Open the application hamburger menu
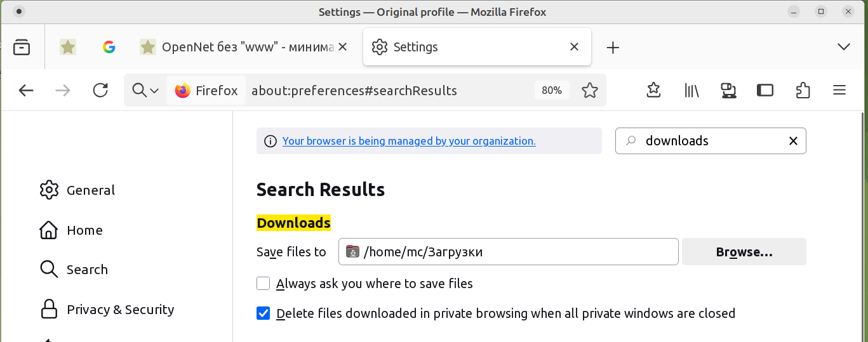 pyautogui.click(x=839, y=90)
